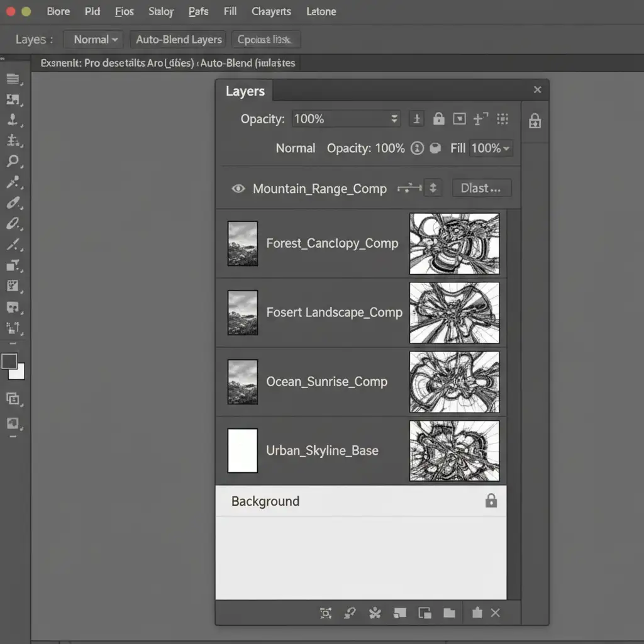Click the lock icon on Background layer
Image resolution: width=644 pixels, height=644 pixels.
coord(491,501)
